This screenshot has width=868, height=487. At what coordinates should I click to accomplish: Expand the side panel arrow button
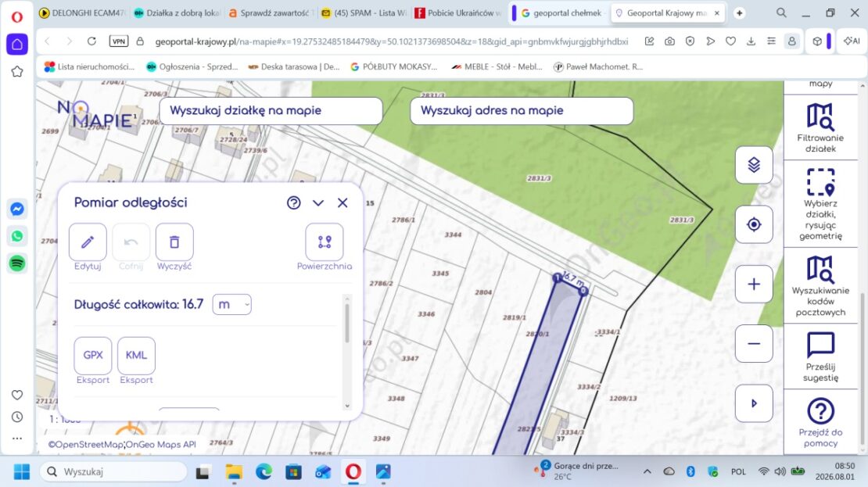coord(754,403)
